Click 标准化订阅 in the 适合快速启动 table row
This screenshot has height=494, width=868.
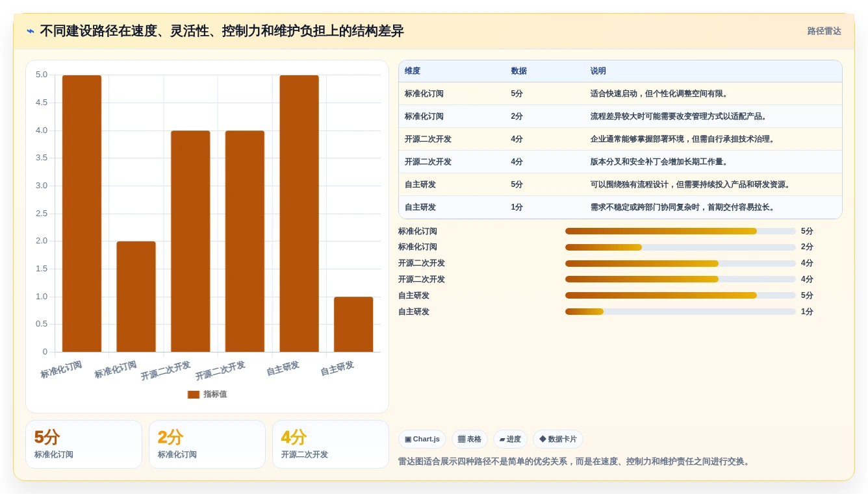(x=424, y=94)
